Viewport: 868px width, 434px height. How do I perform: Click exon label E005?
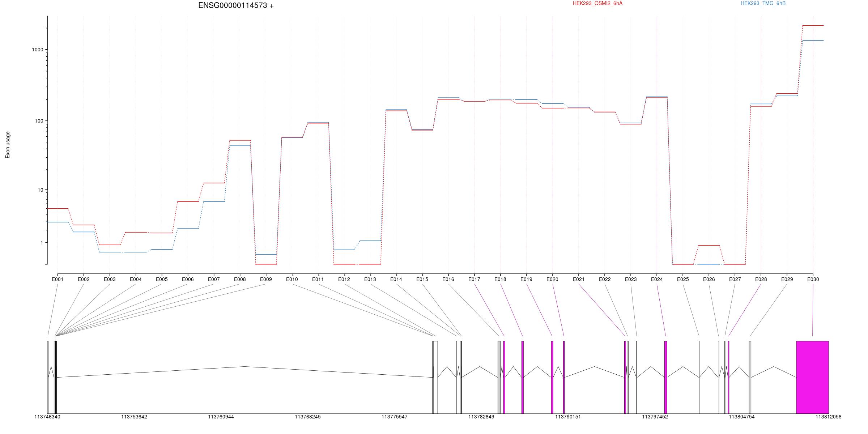[162, 279]
